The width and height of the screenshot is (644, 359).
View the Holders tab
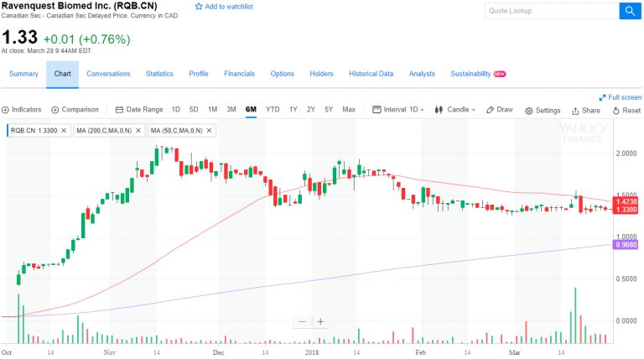click(321, 74)
